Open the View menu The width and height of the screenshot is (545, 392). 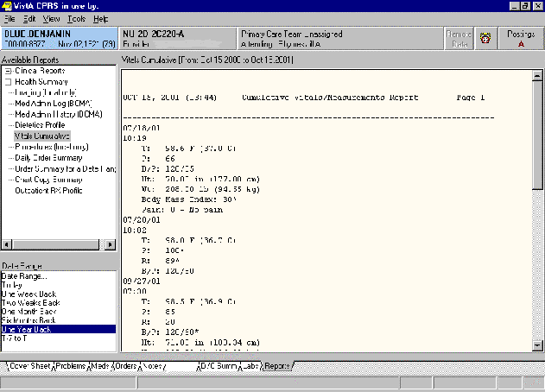pyautogui.click(x=51, y=19)
